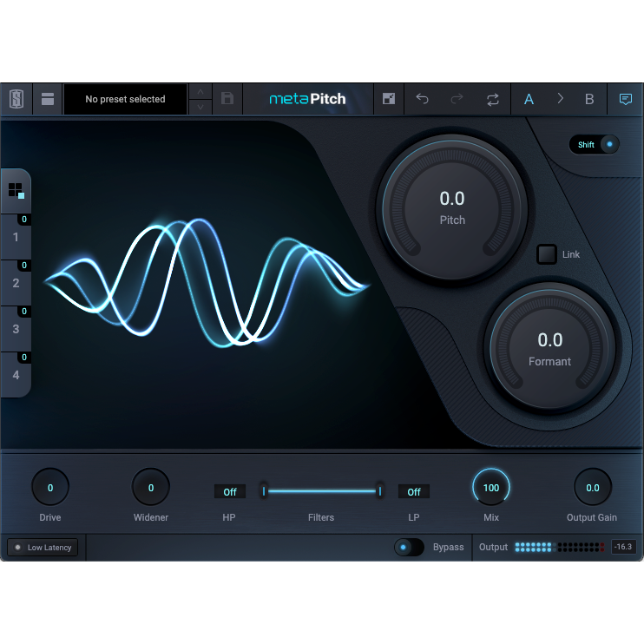
Task: Switch to voice tab 1
Action: coord(16,238)
